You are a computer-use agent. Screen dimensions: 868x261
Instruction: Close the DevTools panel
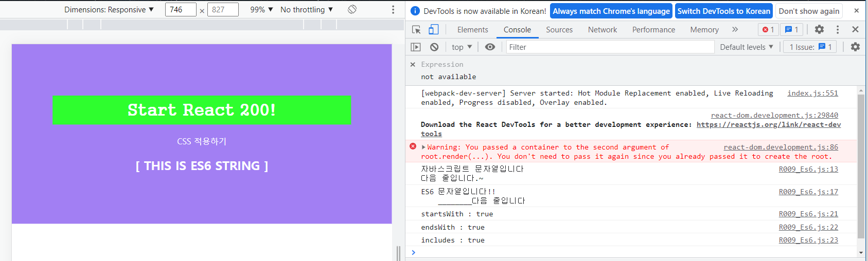tap(855, 30)
